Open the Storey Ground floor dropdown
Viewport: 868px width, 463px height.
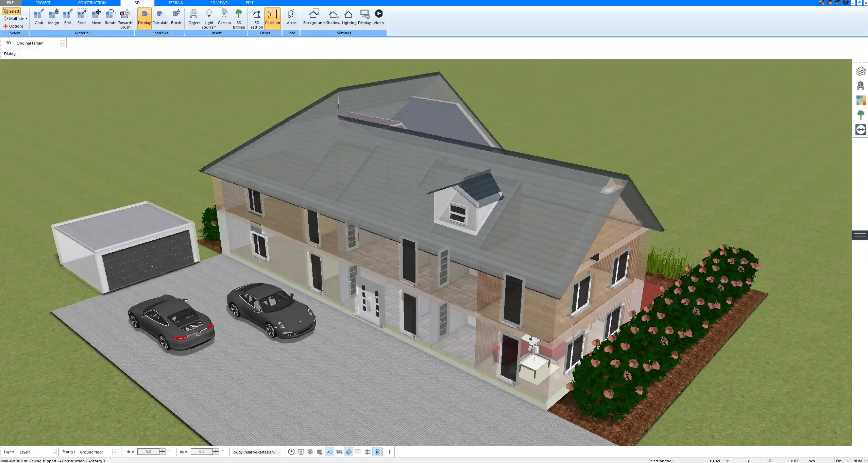click(x=114, y=452)
